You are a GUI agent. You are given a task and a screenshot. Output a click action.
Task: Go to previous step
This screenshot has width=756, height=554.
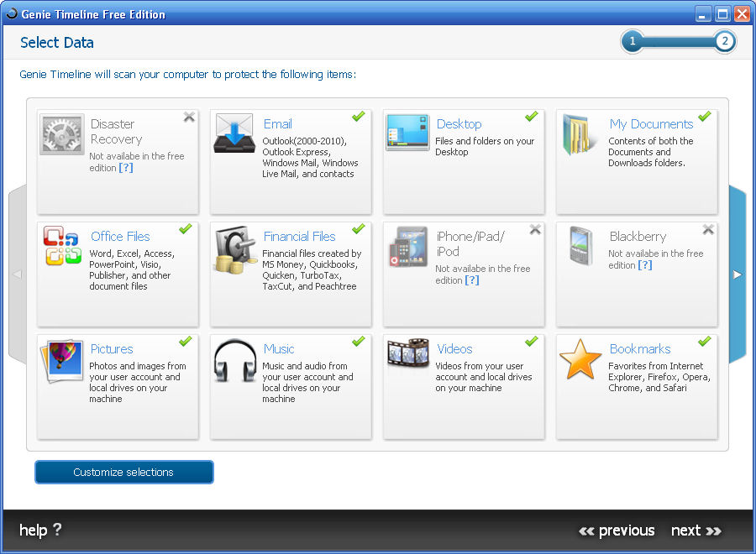[617, 530]
